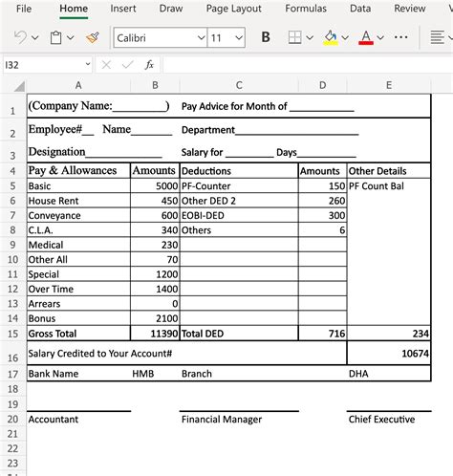This screenshot has width=453, height=476.
Task: Select the HMB bank name cell
Action: coord(155,374)
